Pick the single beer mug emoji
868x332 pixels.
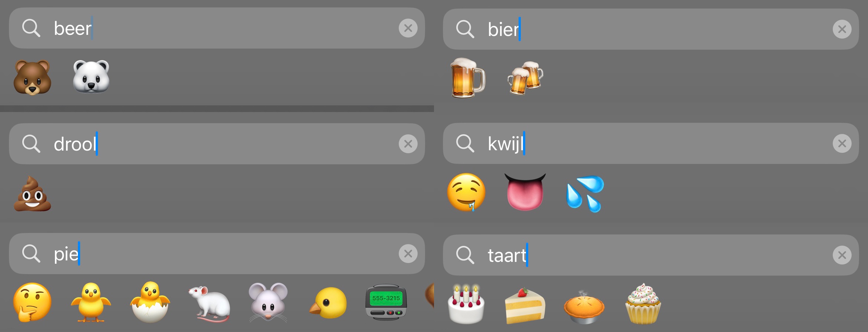click(467, 78)
